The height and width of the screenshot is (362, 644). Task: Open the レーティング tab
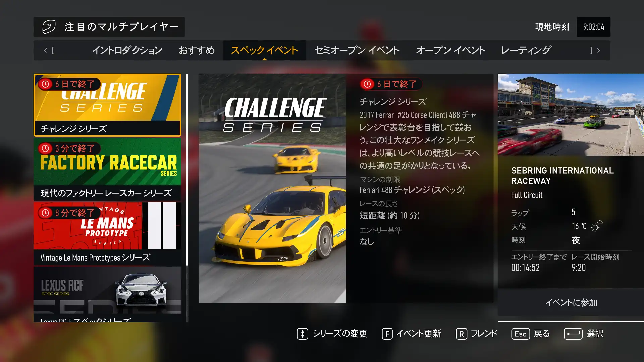526,50
